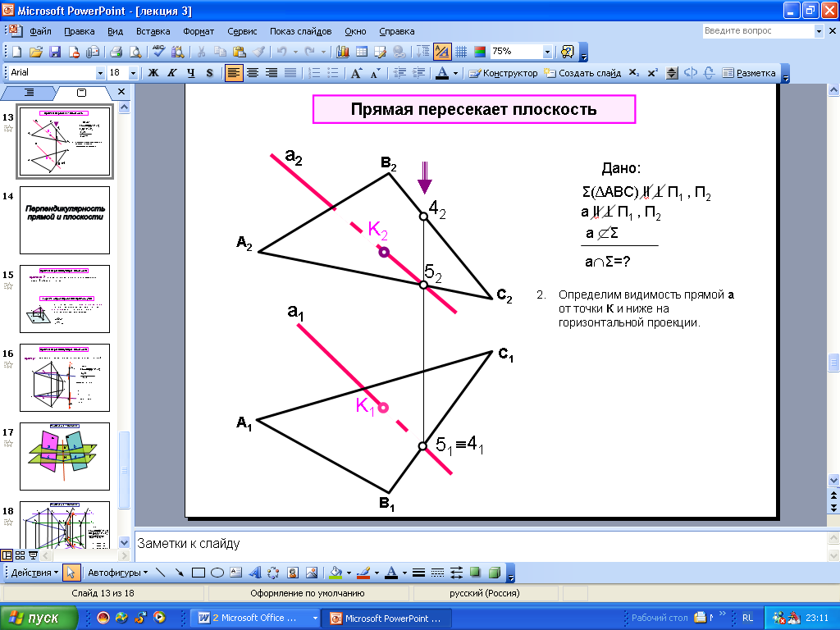Toggle underline (Ч) formatting
This screenshot has width=840, height=630.
pyautogui.click(x=190, y=73)
